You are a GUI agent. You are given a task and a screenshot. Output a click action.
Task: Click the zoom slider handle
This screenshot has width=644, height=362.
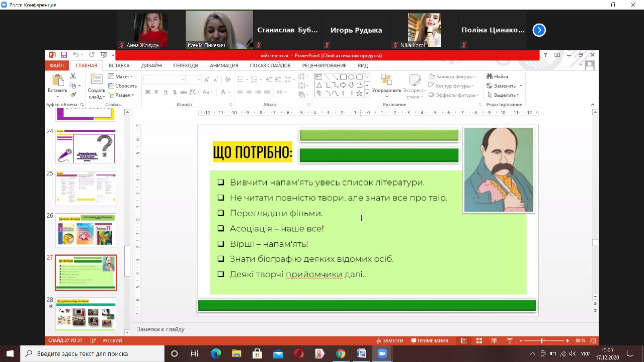[541, 340]
